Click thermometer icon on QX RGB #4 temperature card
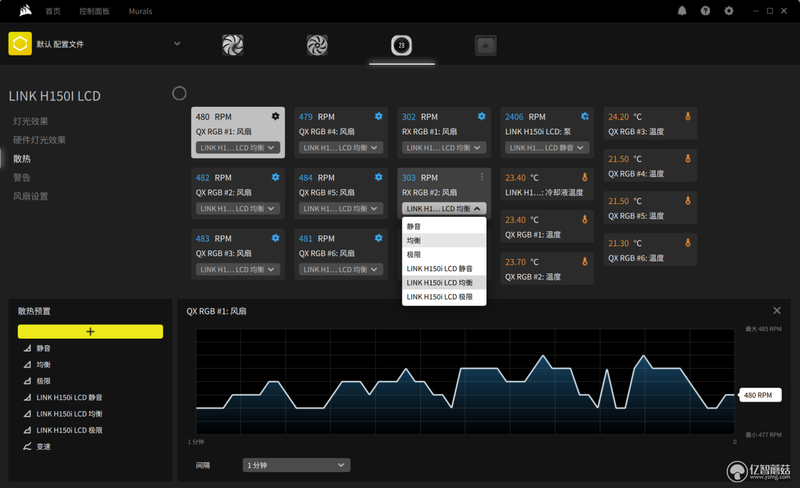Viewport: 800px width, 488px height. pyautogui.click(x=688, y=159)
